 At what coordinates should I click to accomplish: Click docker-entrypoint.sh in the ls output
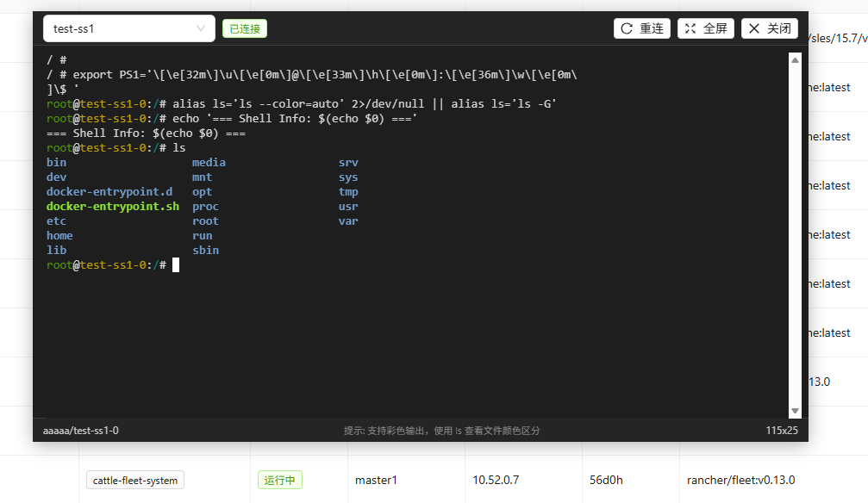click(113, 207)
